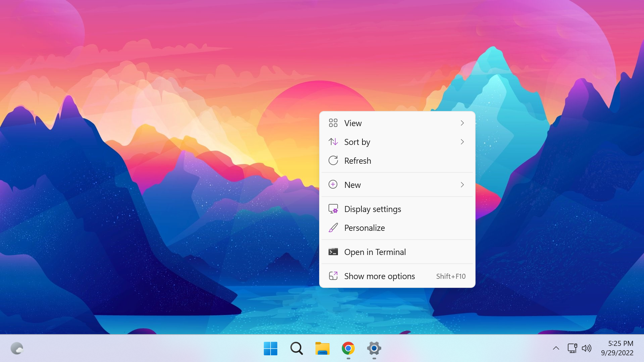Choose Personalize from the context menu
Image resolution: width=644 pixels, height=362 pixels.
tap(364, 227)
